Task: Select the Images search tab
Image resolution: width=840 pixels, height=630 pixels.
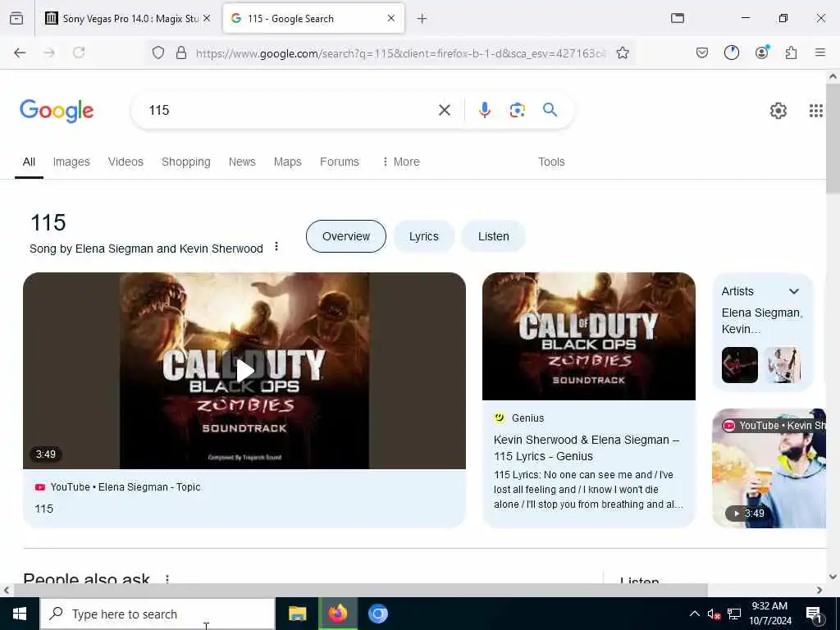Action: coord(71,162)
